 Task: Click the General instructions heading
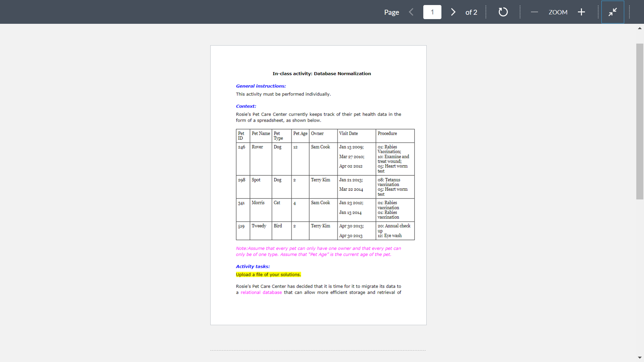click(261, 86)
